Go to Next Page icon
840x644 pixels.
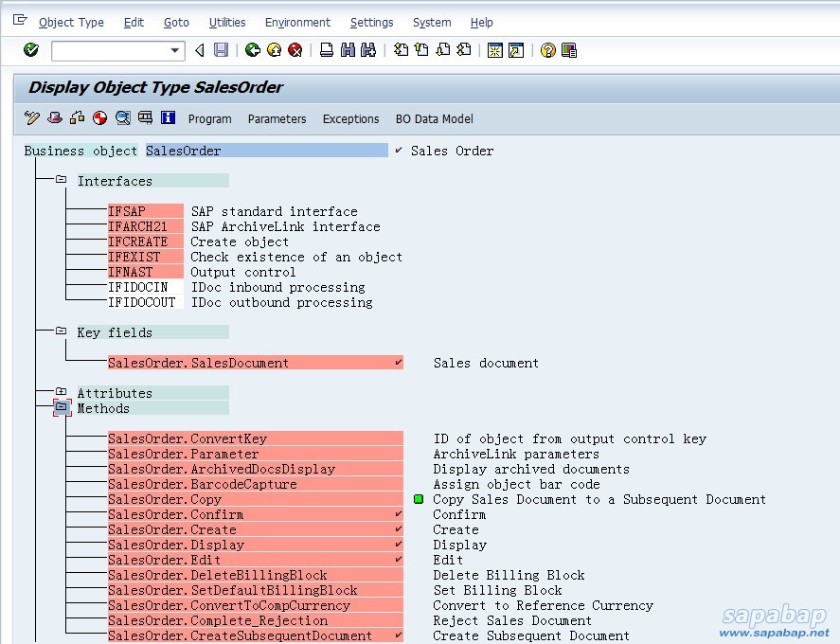[443, 50]
